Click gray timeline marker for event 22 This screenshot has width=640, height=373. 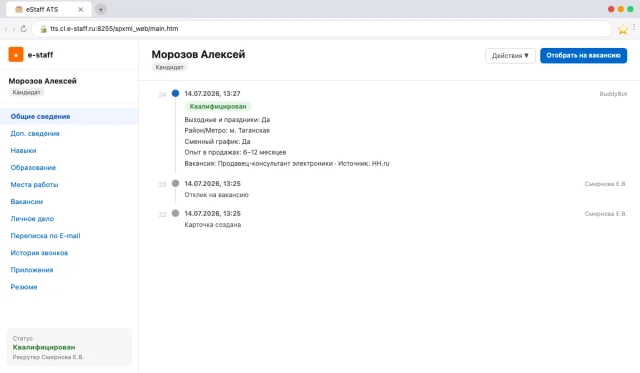[x=176, y=213]
